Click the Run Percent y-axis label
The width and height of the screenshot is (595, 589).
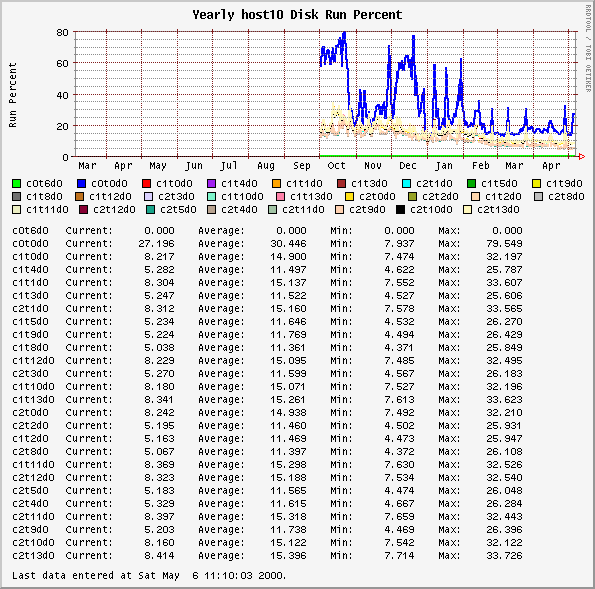tap(13, 95)
